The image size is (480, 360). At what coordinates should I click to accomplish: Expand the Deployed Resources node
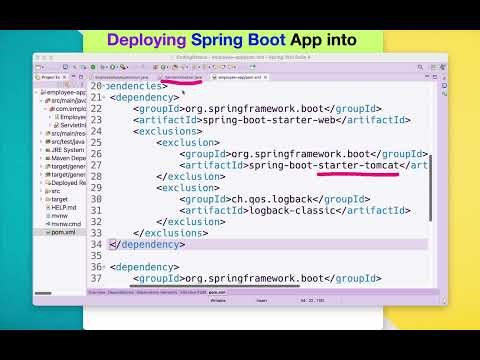[x=41, y=183]
